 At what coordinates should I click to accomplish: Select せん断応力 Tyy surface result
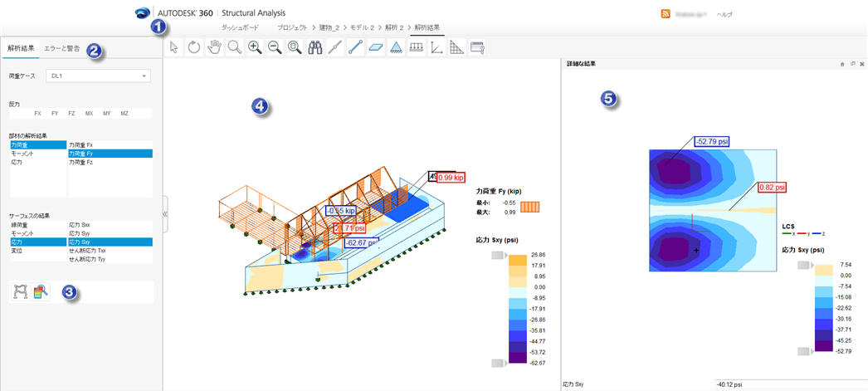click(x=110, y=259)
